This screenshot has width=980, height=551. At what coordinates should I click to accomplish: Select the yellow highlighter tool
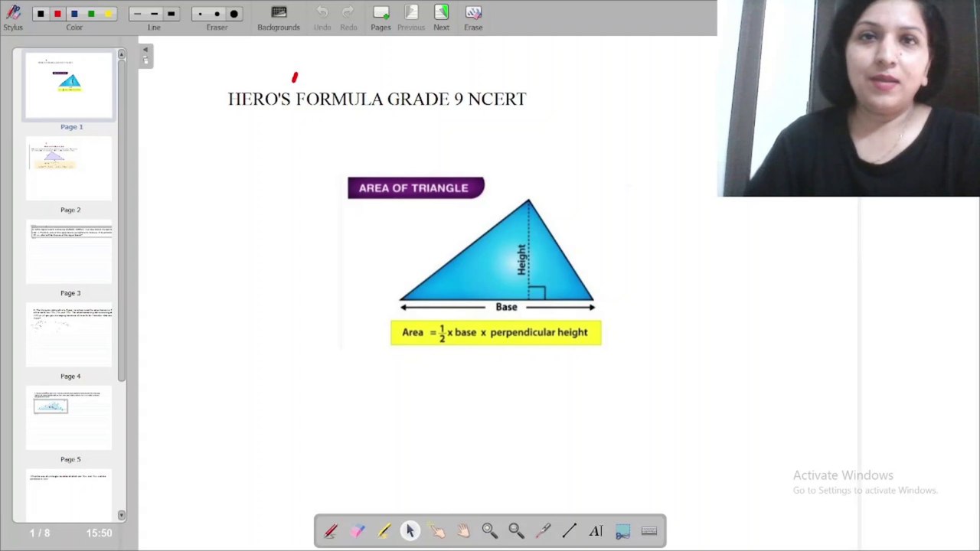click(x=384, y=531)
